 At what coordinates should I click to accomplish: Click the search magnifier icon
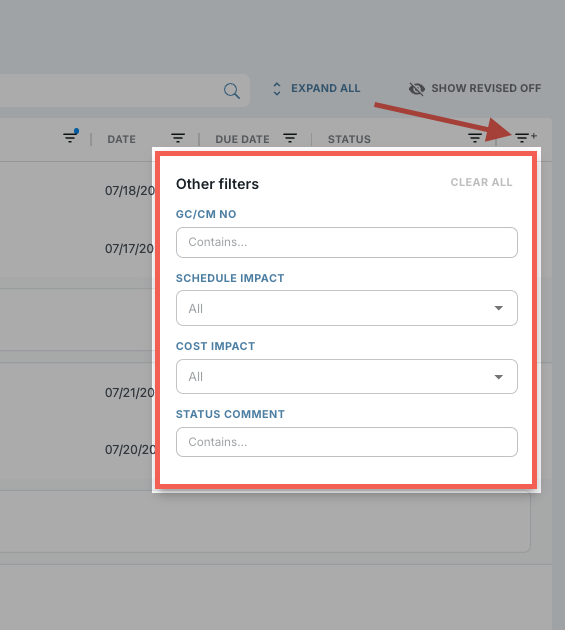click(x=232, y=91)
